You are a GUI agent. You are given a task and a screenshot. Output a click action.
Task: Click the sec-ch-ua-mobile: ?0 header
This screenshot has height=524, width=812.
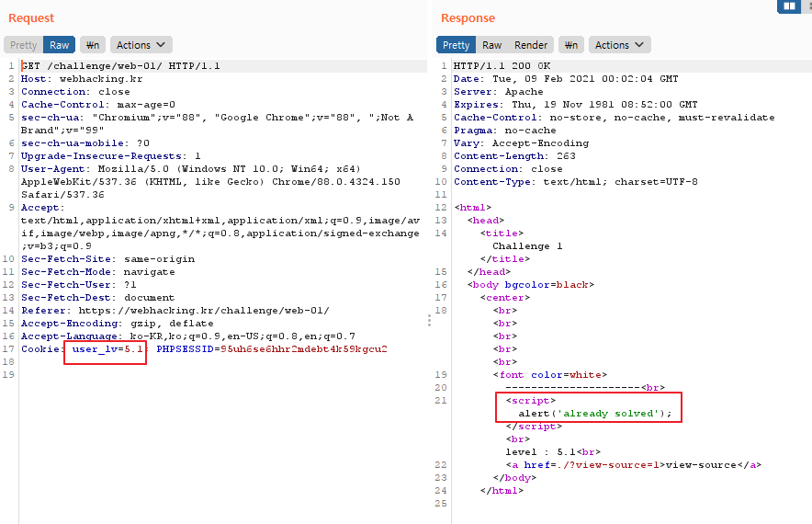pos(85,143)
